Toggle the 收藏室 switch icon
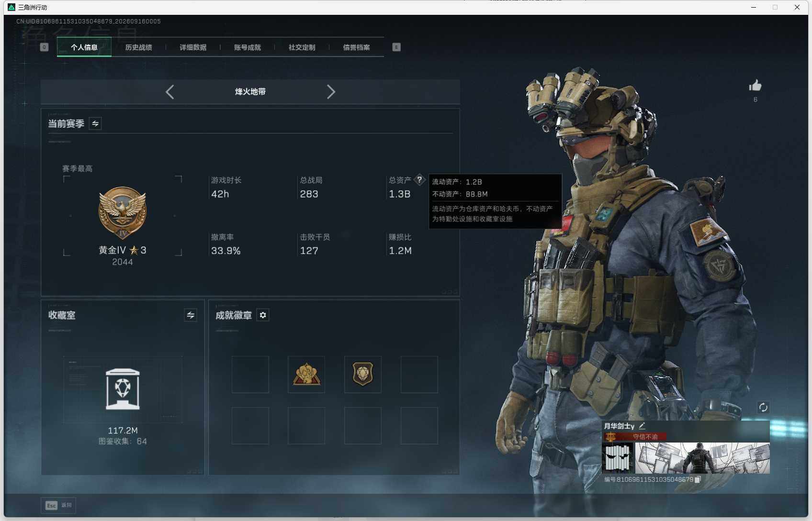 coord(191,315)
